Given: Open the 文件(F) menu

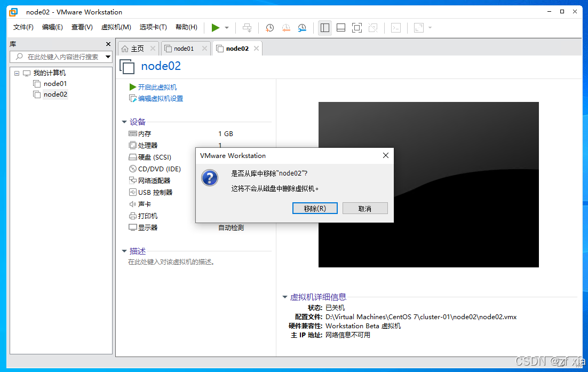Looking at the screenshot, I should tap(23, 27).
